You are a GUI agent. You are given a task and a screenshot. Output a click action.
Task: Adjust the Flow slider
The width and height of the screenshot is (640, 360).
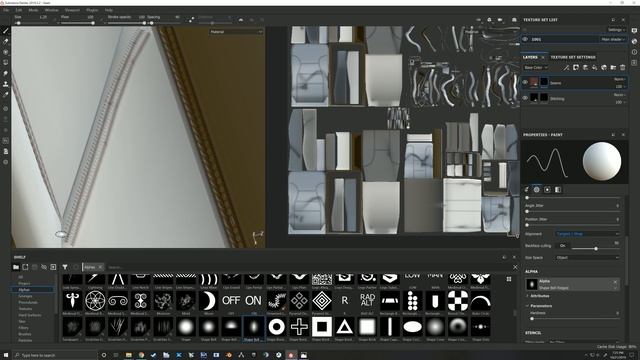pyautogui.click(x=78, y=23)
